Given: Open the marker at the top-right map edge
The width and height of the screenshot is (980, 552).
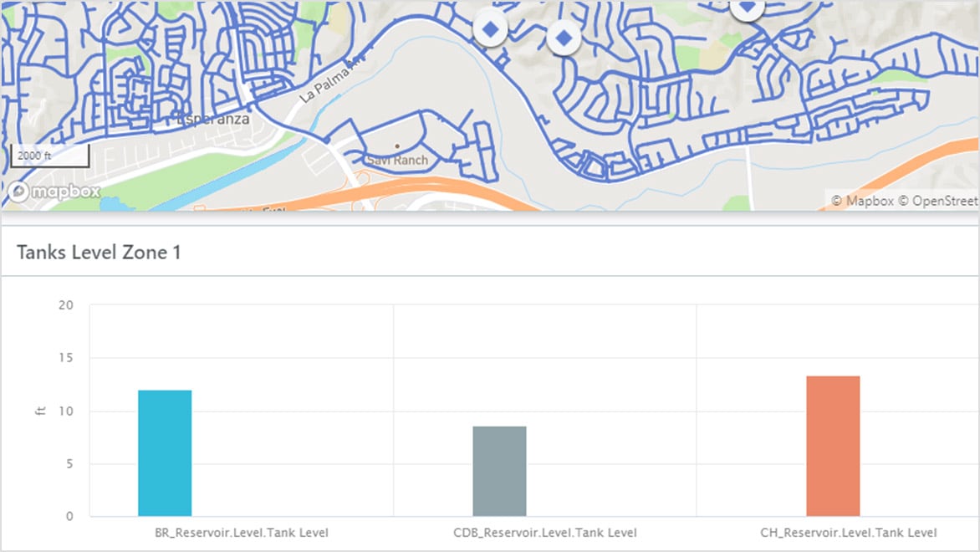Looking at the screenshot, I should pyautogui.click(x=745, y=10).
